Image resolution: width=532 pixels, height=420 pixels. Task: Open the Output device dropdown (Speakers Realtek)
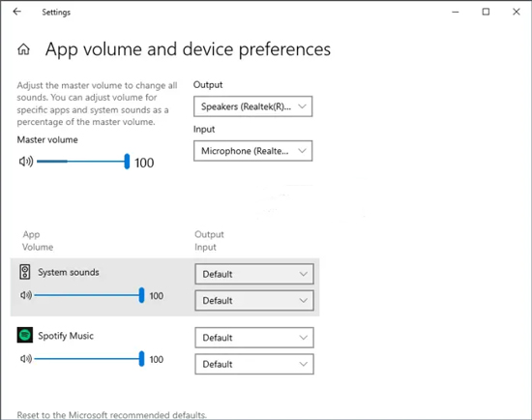[252, 106]
